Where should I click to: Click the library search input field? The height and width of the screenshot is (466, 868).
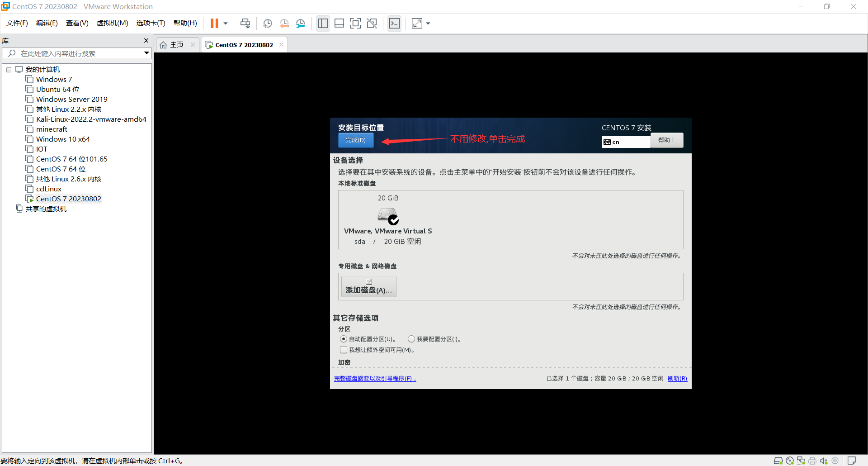tap(77, 53)
